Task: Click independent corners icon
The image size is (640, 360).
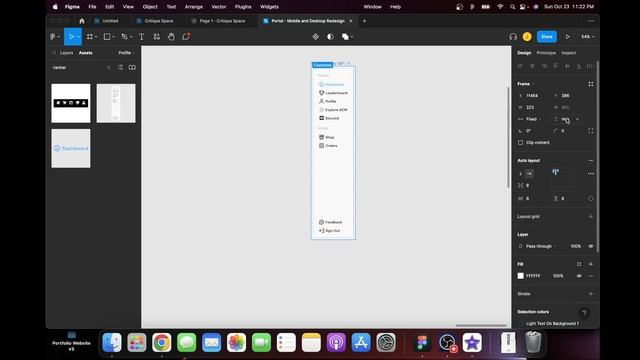Action: point(591,131)
